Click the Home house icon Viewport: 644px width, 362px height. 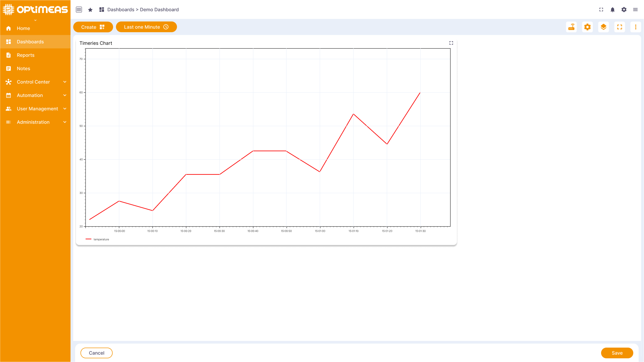click(9, 28)
